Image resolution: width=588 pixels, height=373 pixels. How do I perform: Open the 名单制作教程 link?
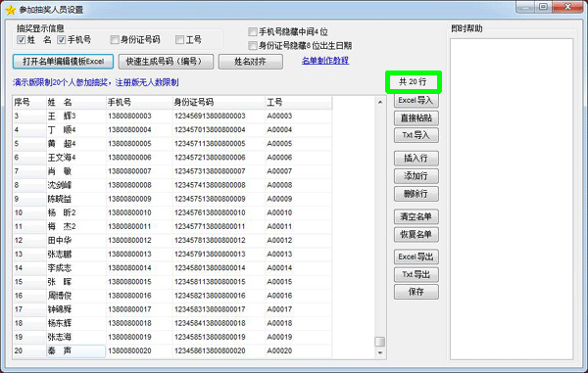(x=325, y=61)
